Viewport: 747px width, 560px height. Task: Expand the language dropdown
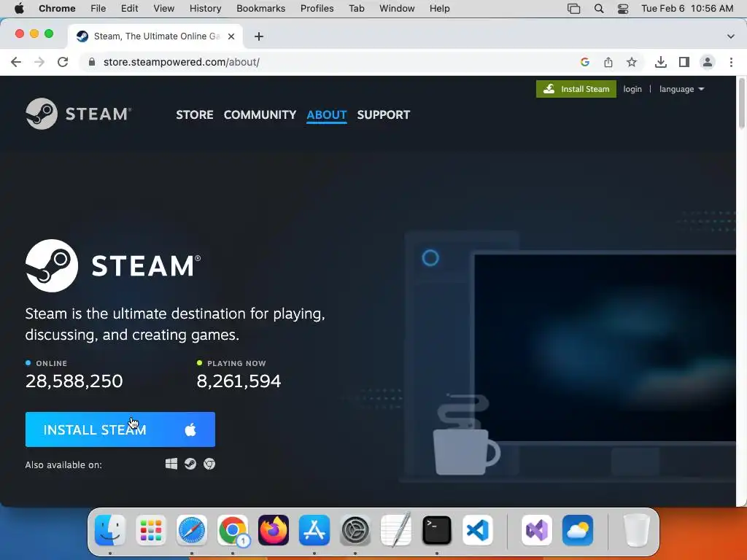point(682,89)
